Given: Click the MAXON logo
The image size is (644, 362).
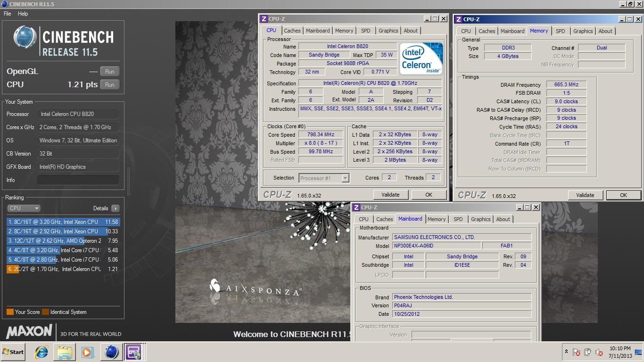Looking at the screenshot, I should pyautogui.click(x=29, y=331).
